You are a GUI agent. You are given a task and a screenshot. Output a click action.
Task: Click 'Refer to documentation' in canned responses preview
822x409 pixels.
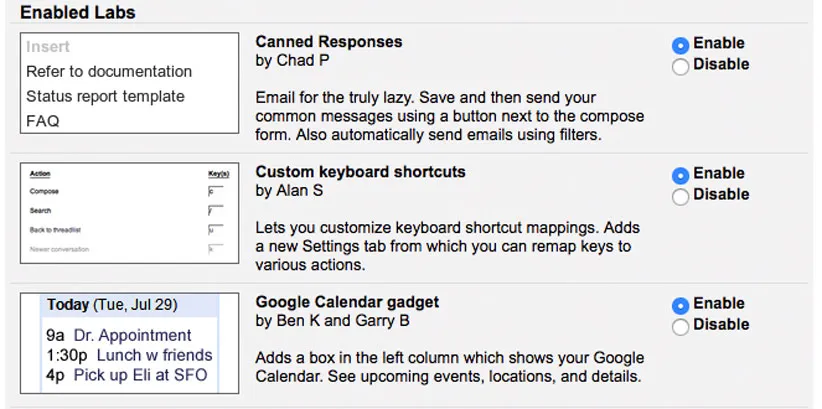tap(108, 72)
